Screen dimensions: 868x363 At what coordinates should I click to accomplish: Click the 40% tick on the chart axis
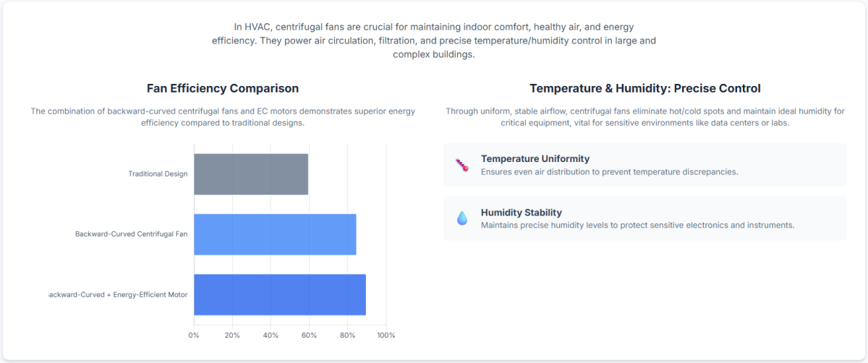(x=271, y=336)
